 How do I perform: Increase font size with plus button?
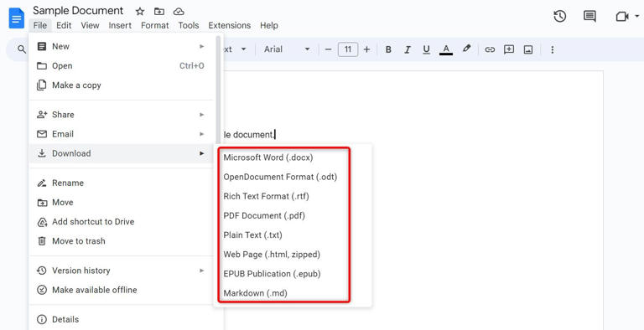[366, 49]
